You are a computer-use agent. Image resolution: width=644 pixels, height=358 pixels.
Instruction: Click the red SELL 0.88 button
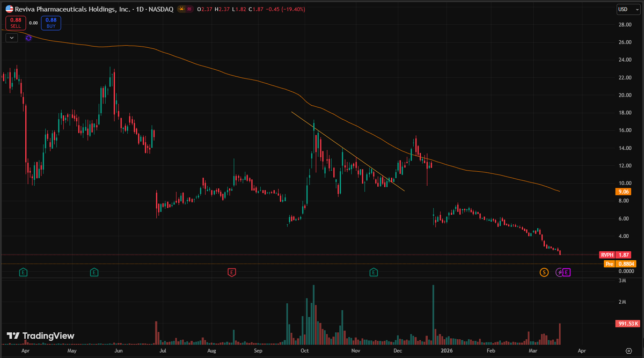[15, 23]
